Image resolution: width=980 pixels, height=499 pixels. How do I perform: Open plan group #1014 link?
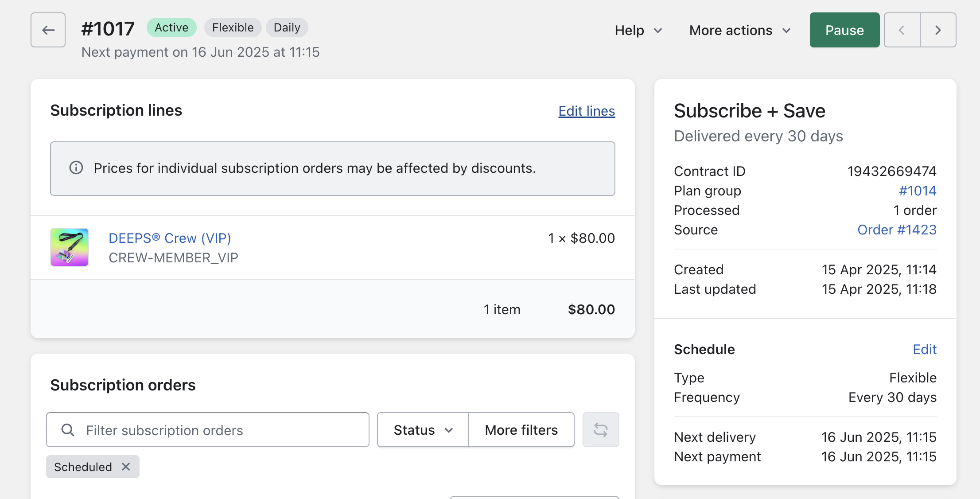(x=917, y=191)
